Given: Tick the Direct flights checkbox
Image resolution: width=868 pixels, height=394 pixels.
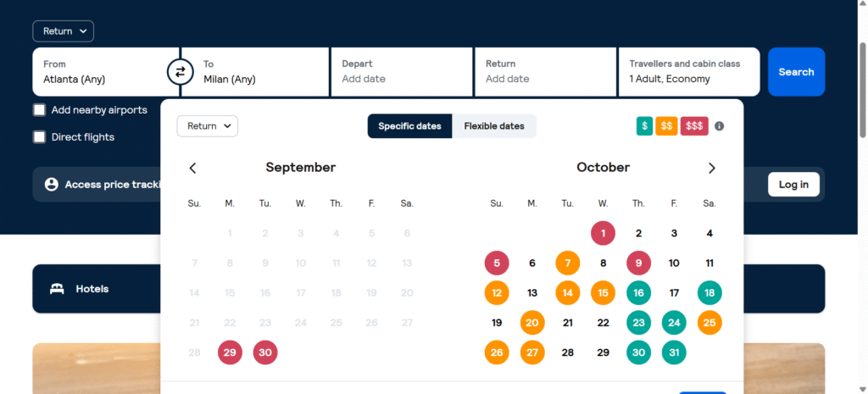Looking at the screenshot, I should [39, 137].
